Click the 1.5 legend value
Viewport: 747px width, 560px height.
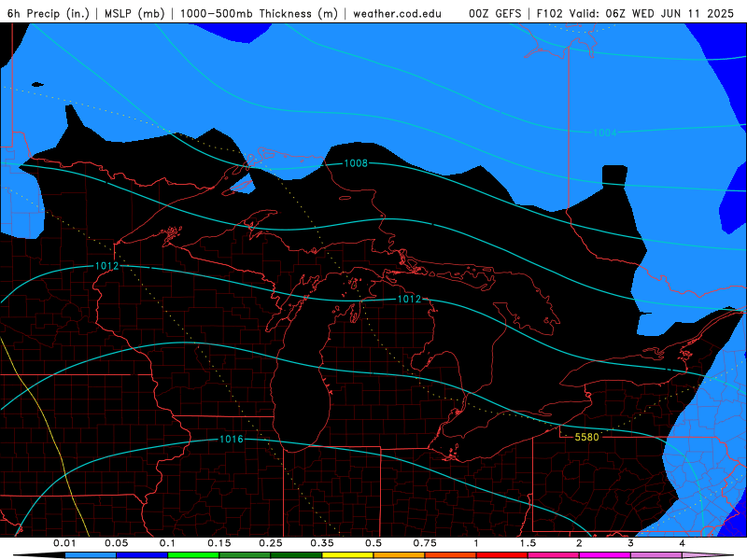[528, 543]
